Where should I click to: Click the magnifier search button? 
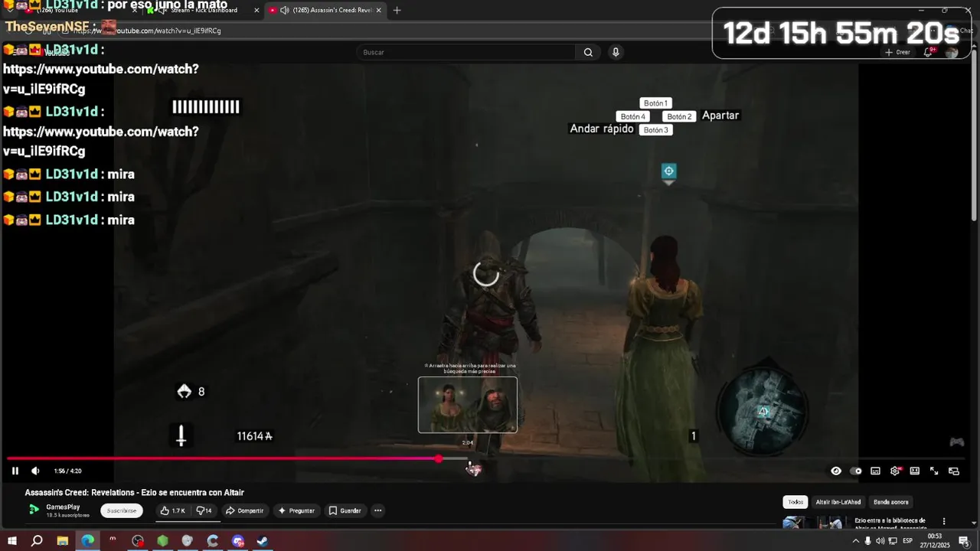pos(588,52)
